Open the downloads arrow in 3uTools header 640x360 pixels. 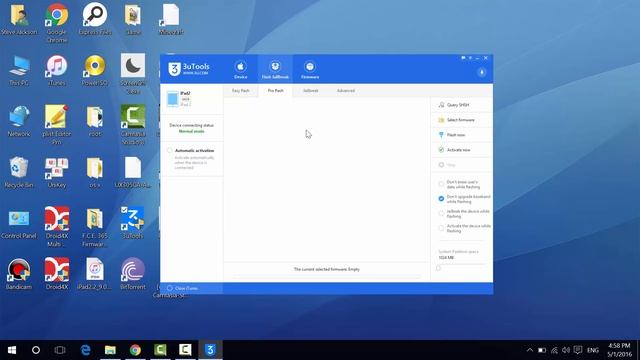click(x=482, y=72)
